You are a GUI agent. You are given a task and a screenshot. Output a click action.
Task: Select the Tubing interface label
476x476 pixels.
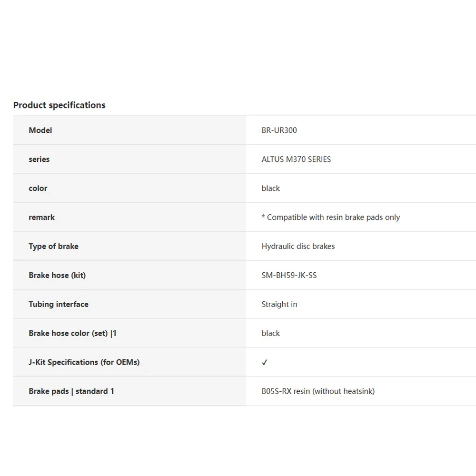[x=59, y=305]
